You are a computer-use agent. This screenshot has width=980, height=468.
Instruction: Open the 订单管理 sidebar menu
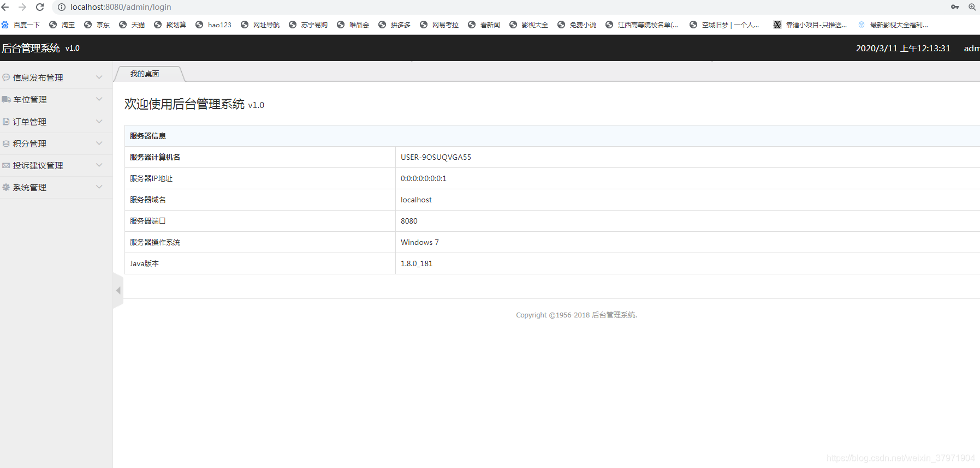[x=56, y=122]
